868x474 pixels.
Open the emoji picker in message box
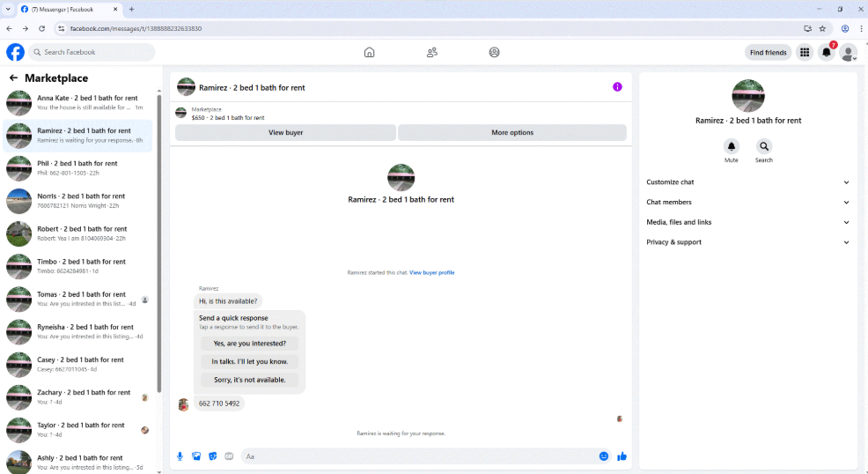click(604, 456)
